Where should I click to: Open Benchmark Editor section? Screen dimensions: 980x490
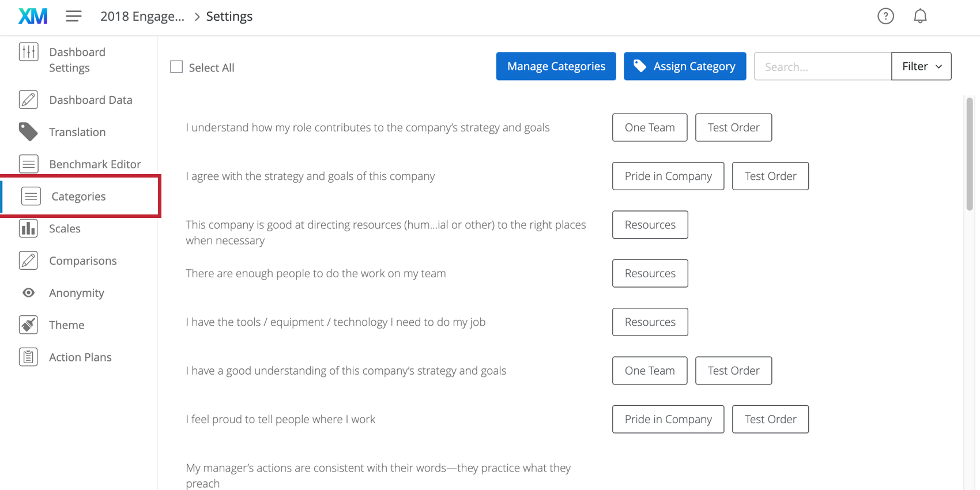95,164
